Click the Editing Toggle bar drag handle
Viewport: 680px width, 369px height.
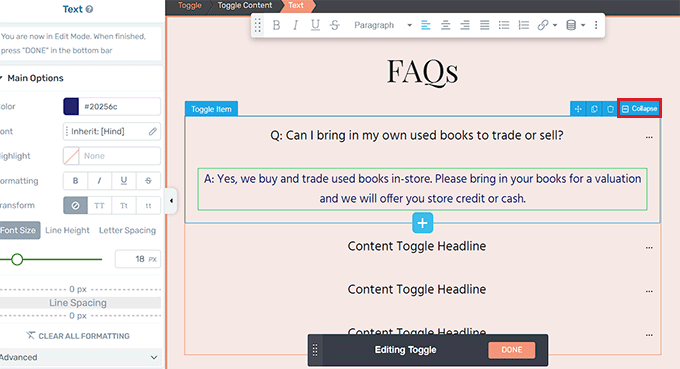(315, 350)
